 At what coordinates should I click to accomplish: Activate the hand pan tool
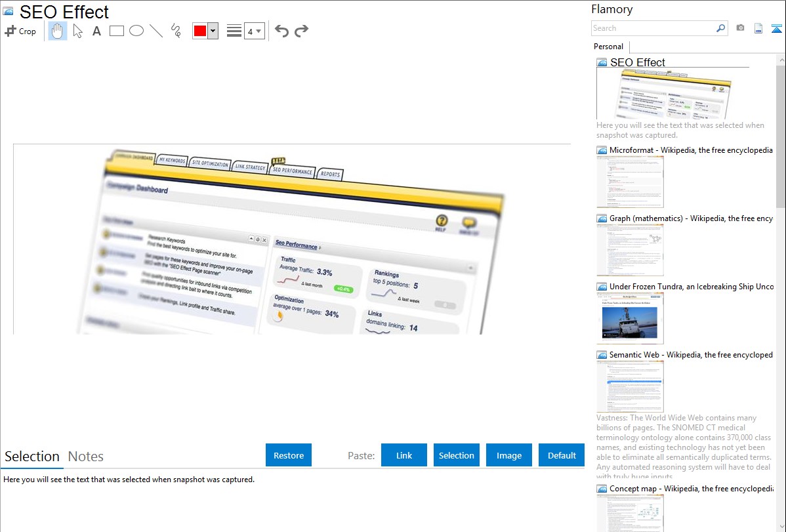58,31
